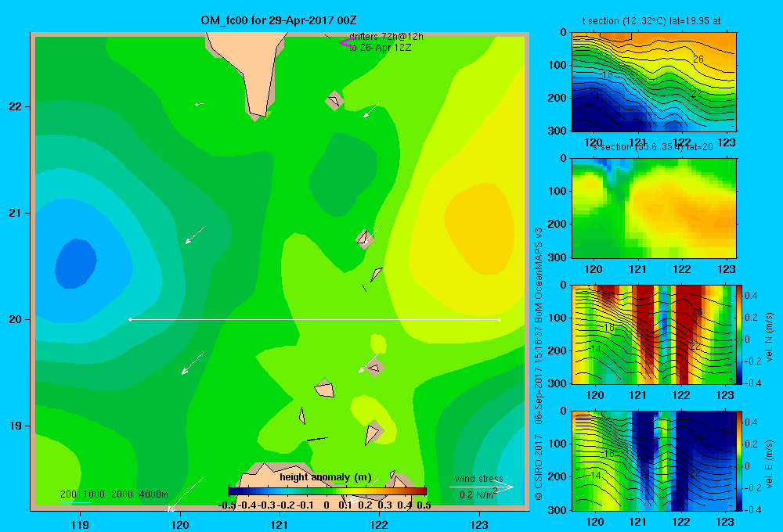The width and height of the screenshot is (783, 532).
Task: Open the salinity section panel
Action: 654,208
